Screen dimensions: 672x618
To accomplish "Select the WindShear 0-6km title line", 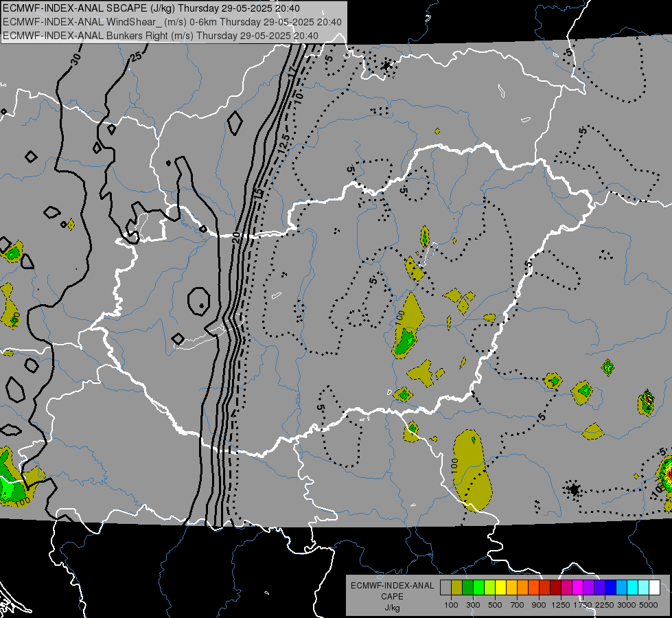I will click(172, 22).
